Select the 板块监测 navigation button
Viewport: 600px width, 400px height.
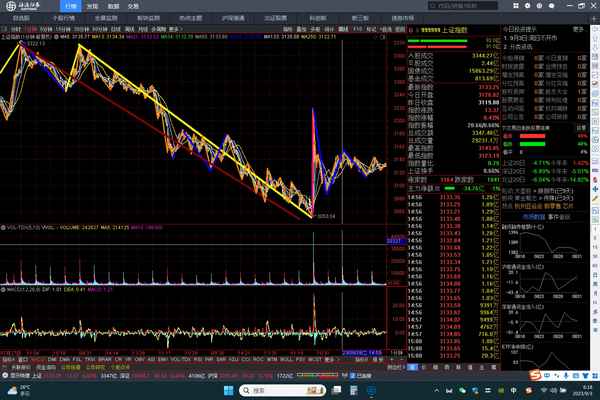(x=147, y=18)
